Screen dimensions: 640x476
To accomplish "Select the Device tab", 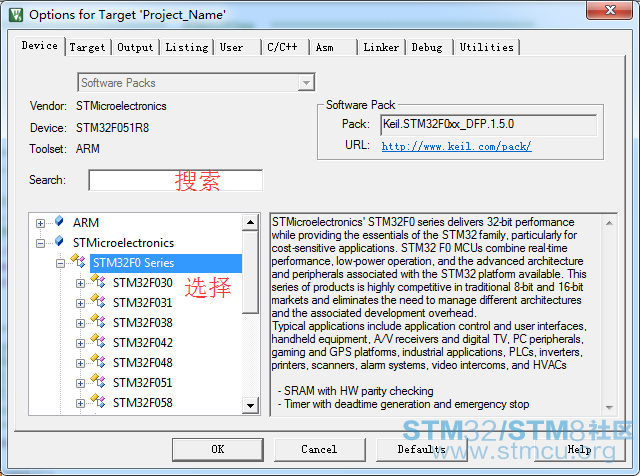I will (40, 46).
